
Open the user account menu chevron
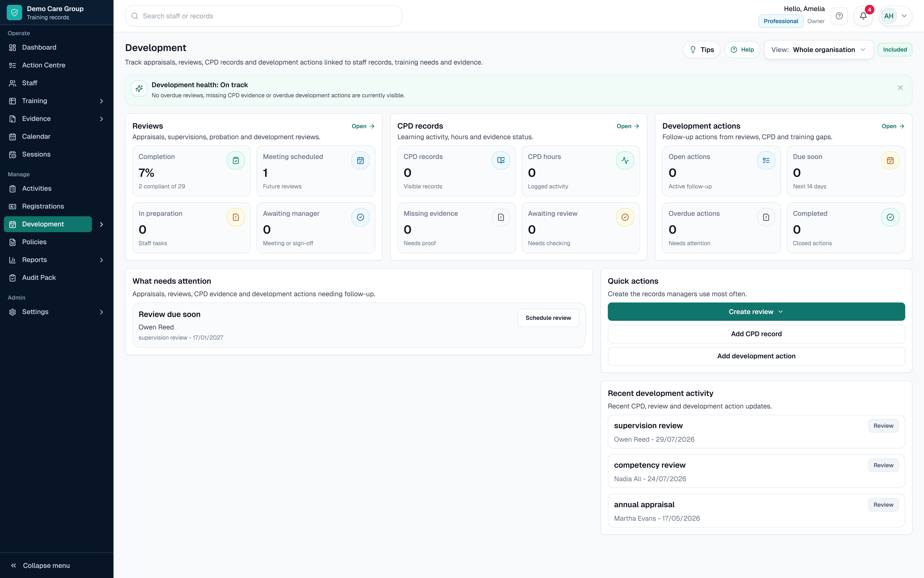(x=904, y=16)
